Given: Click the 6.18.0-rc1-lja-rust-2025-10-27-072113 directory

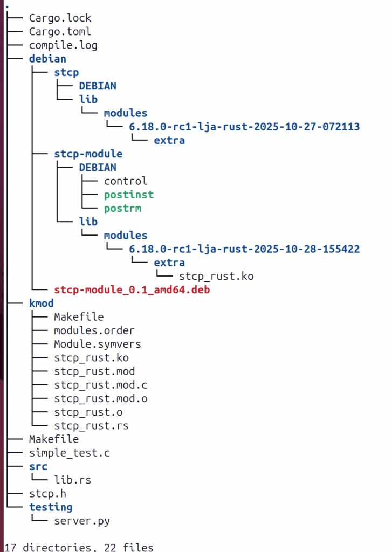Looking at the screenshot, I should (244, 127).
